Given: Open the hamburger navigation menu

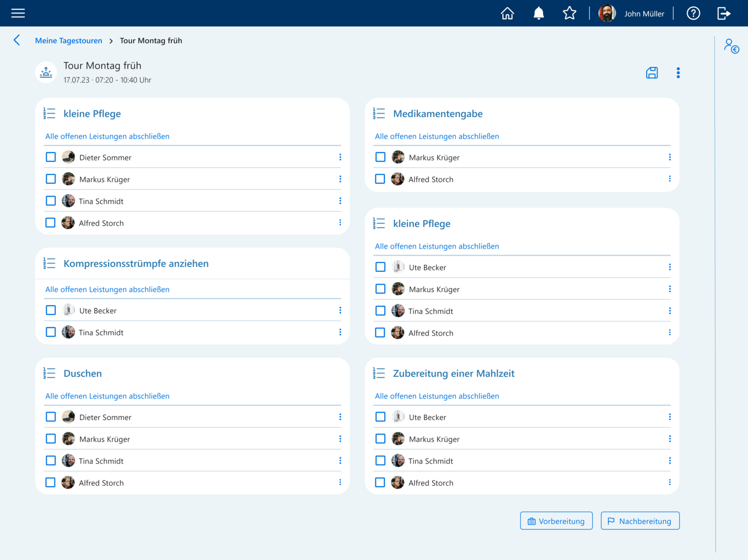Looking at the screenshot, I should [18, 13].
